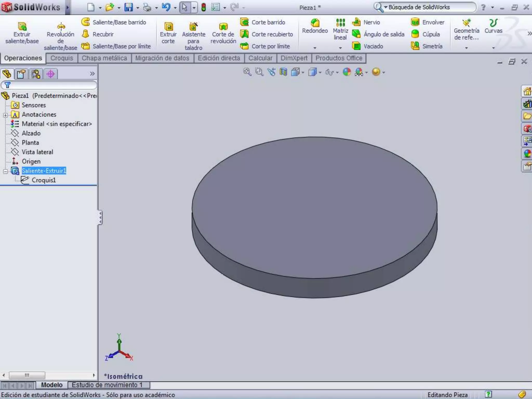Click the Redondeo fillet icon
Screen dimensions: 532x399
[315, 23]
